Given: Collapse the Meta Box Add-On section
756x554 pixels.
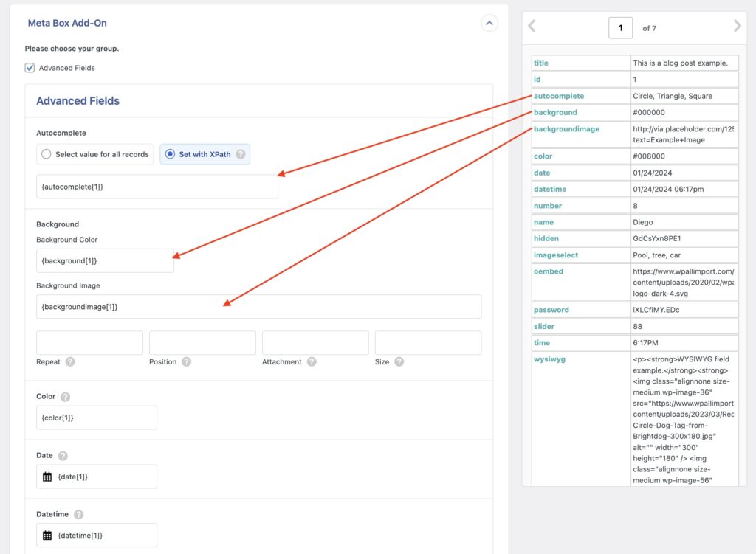Looking at the screenshot, I should point(489,23).
